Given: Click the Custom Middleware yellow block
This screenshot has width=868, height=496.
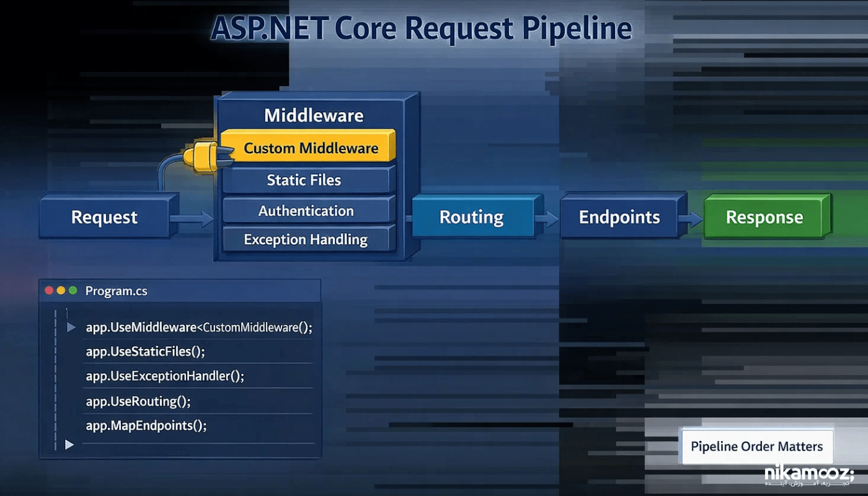Looking at the screenshot, I should coord(310,148).
